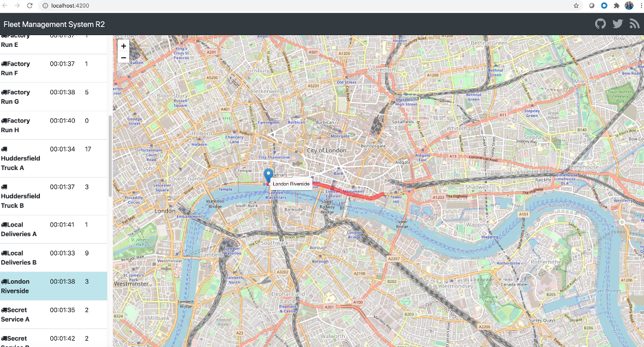Zoom out on the map
This screenshot has height=347, width=644.
click(123, 58)
